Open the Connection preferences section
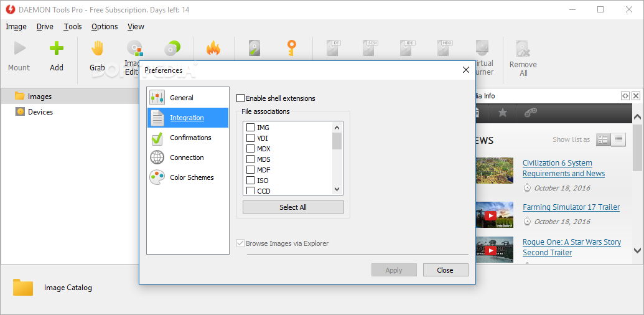This screenshot has width=644, height=315. pyautogui.click(x=188, y=157)
